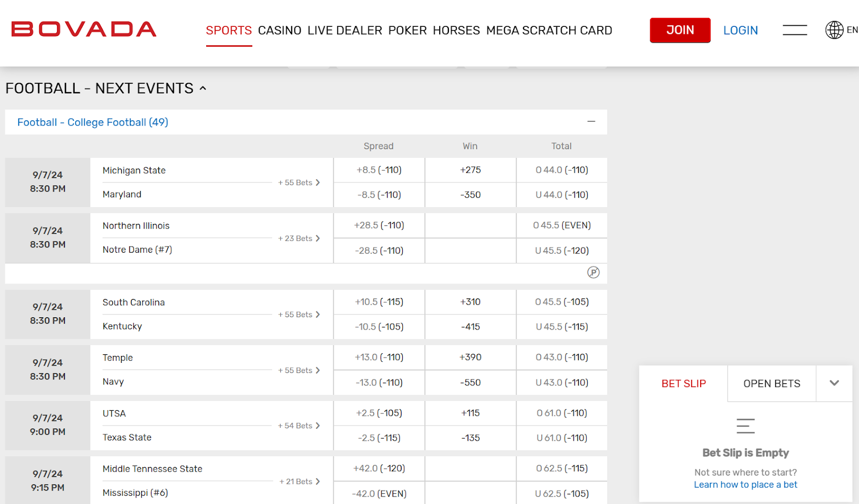Select Over 43.0 (-110) total
859x504 pixels.
[562, 357]
